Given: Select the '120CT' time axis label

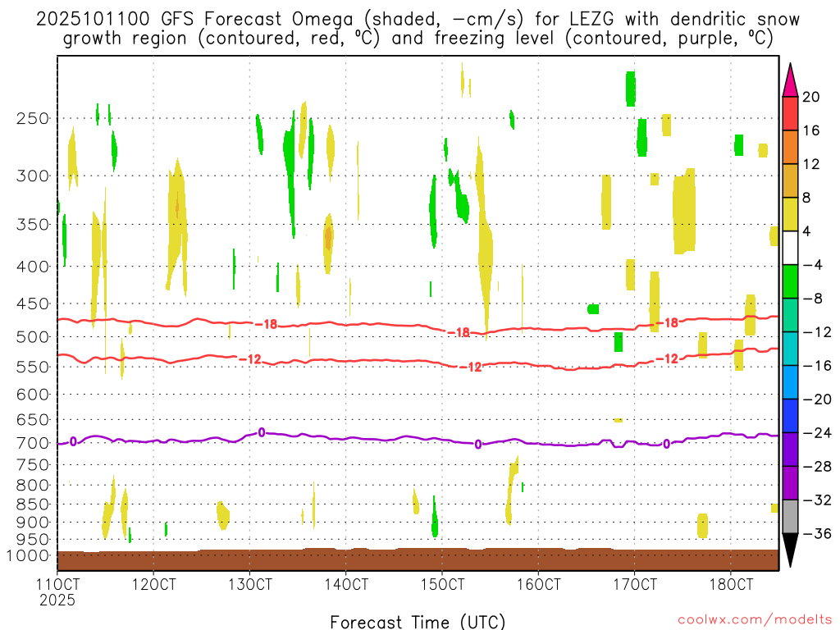Looking at the screenshot, I should pyautogui.click(x=153, y=584).
